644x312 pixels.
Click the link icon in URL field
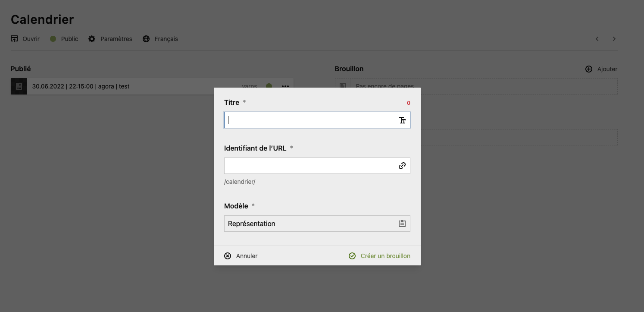[402, 166]
